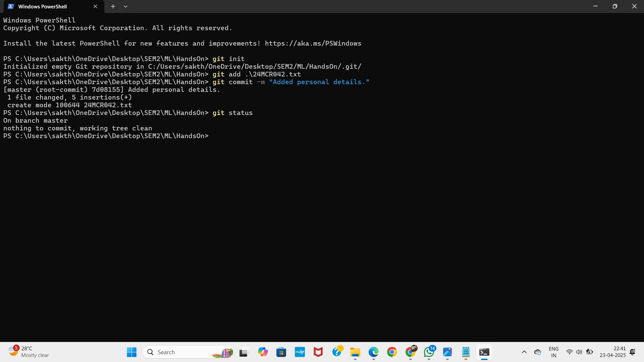644x362 pixels.
Task: Minimize the PowerShell window
Action: [595, 6]
